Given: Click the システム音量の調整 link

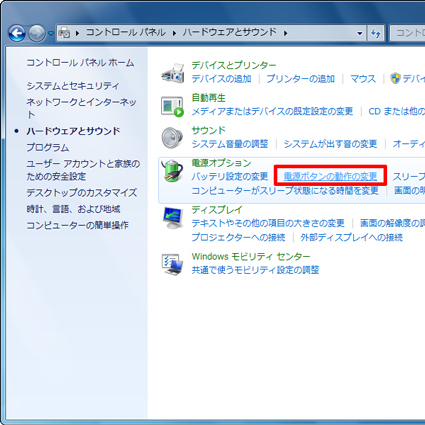Looking at the screenshot, I should coord(230,144).
